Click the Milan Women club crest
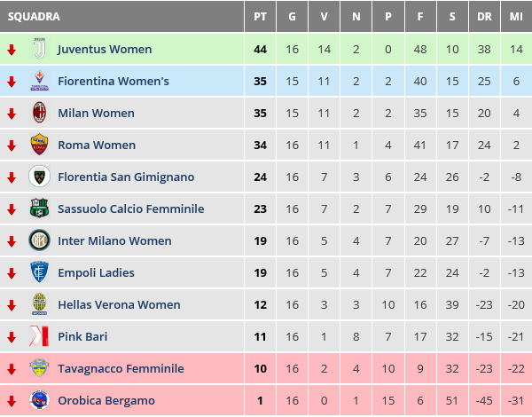 pyautogui.click(x=39, y=114)
